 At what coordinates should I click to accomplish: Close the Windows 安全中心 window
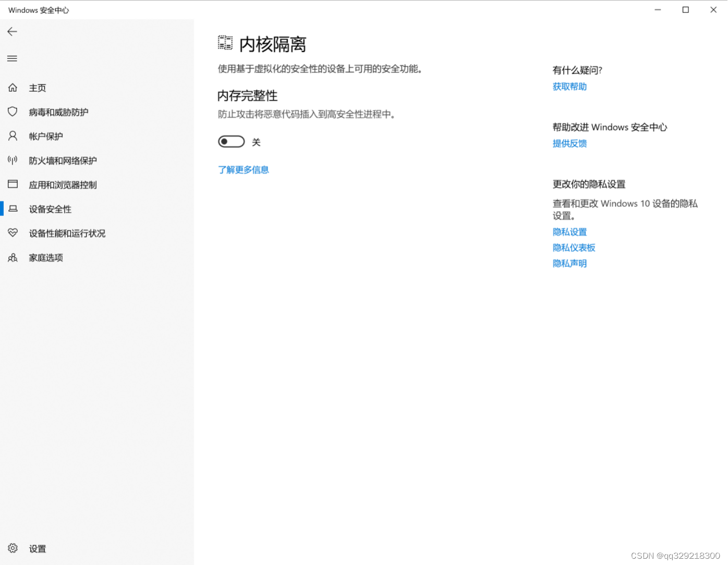click(713, 10)
